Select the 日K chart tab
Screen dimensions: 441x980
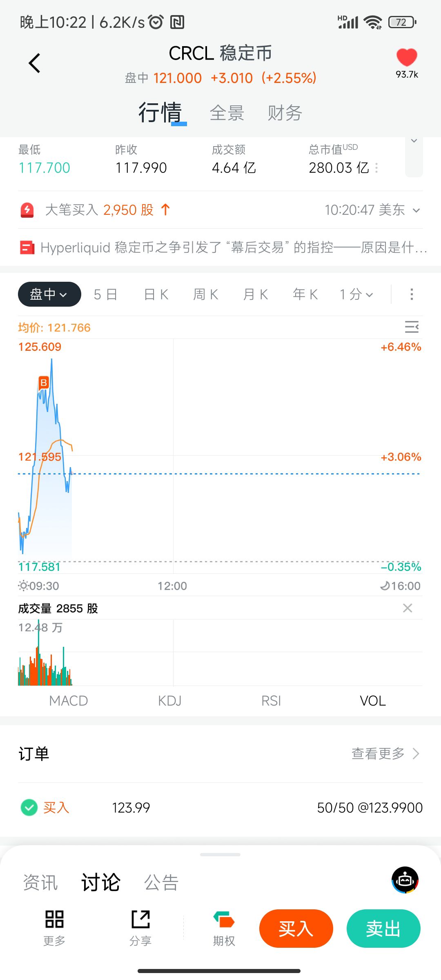pyautogui.click(x=156, y=294)
